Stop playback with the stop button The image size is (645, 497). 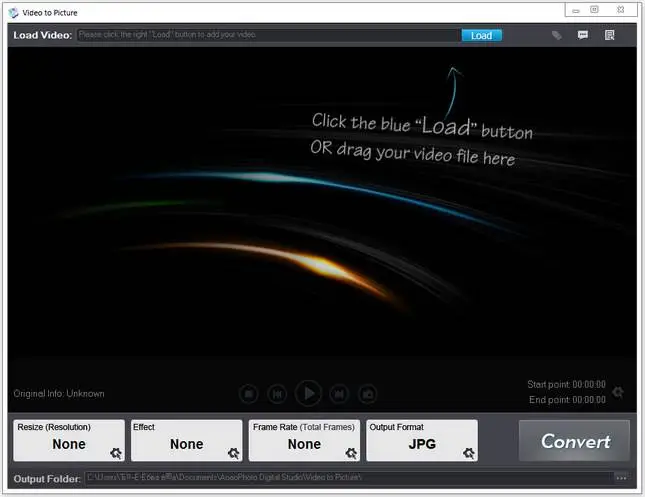pyautogui.click(x=248, y=394)
